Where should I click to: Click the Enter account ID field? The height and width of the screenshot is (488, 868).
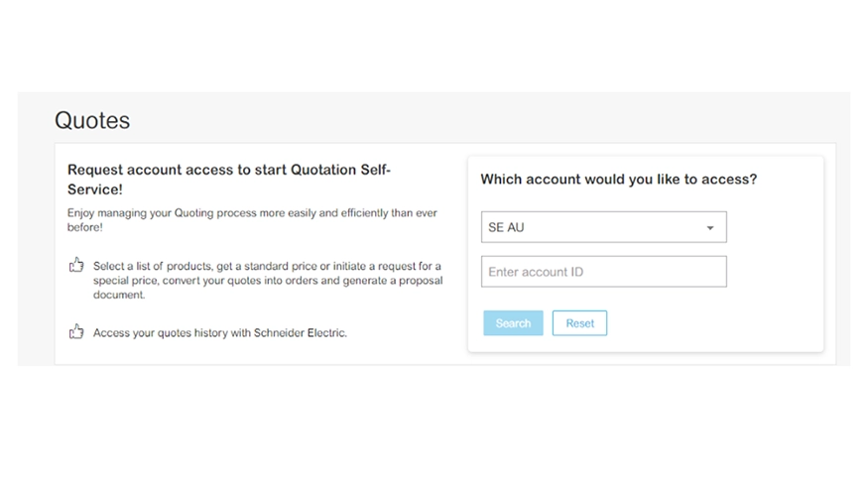pos(603,271)
